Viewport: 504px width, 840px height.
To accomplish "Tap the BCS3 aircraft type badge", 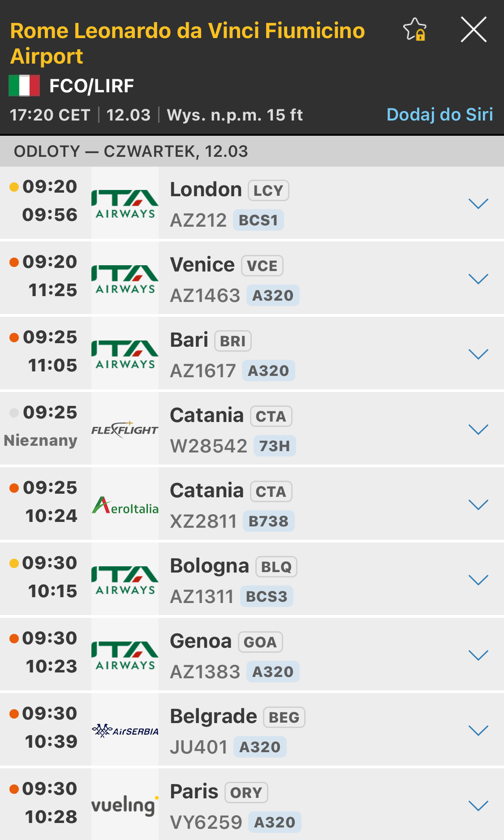I will click(267, 597).
